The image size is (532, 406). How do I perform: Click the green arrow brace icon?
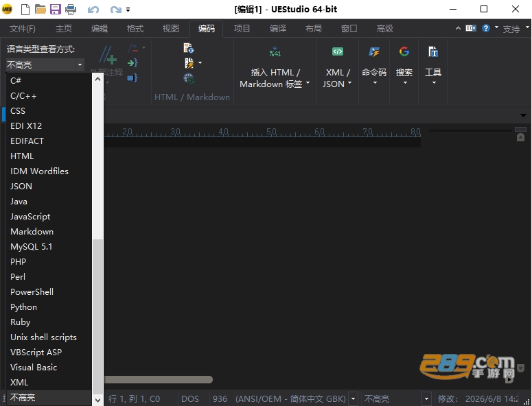click(132, 62)
